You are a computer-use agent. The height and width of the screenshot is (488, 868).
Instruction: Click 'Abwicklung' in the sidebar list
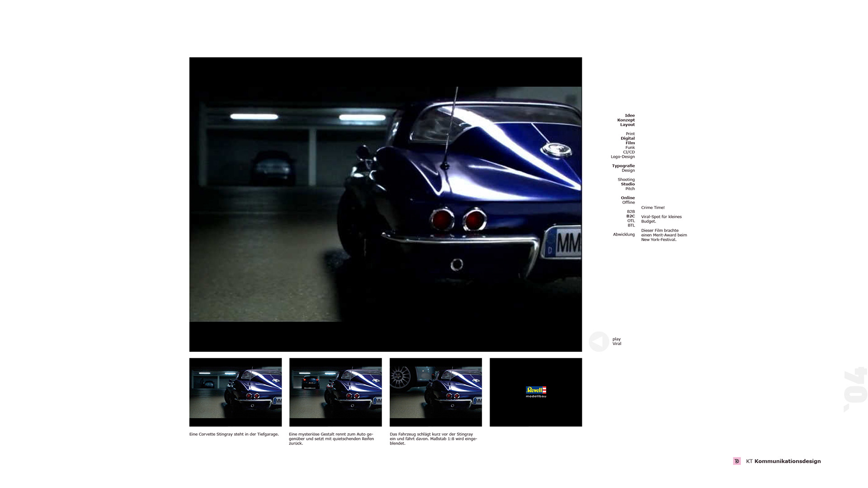point(623,234)
